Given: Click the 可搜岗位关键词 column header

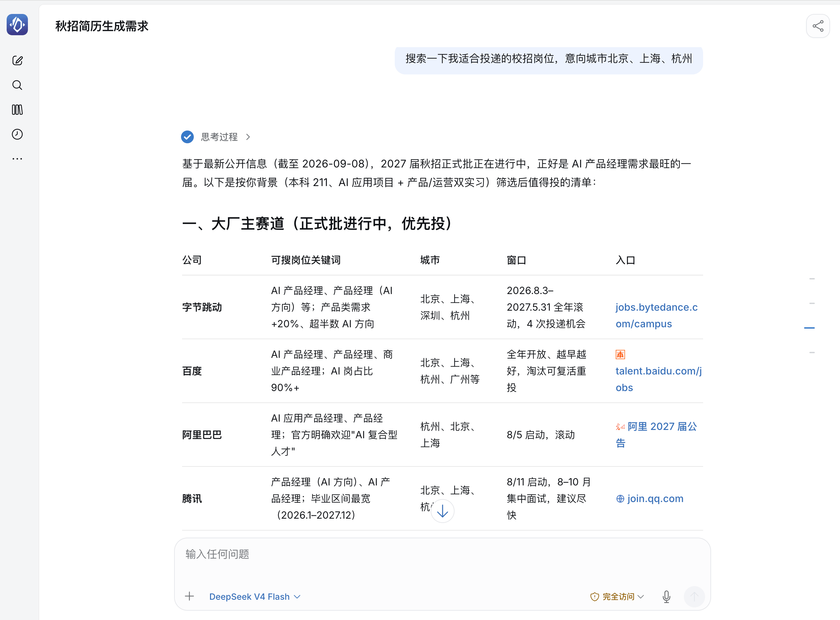Looking at the screenshot, I should [x=305, y=260].
